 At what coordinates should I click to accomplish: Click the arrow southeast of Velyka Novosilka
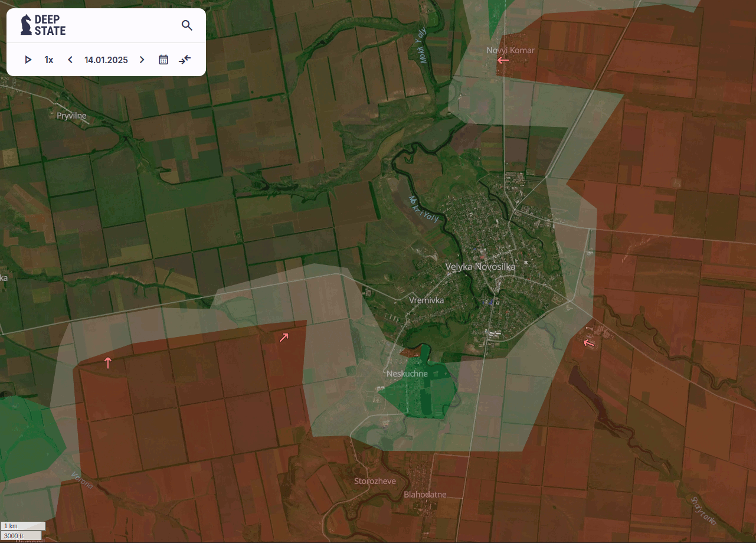click(x=588, y=343)
